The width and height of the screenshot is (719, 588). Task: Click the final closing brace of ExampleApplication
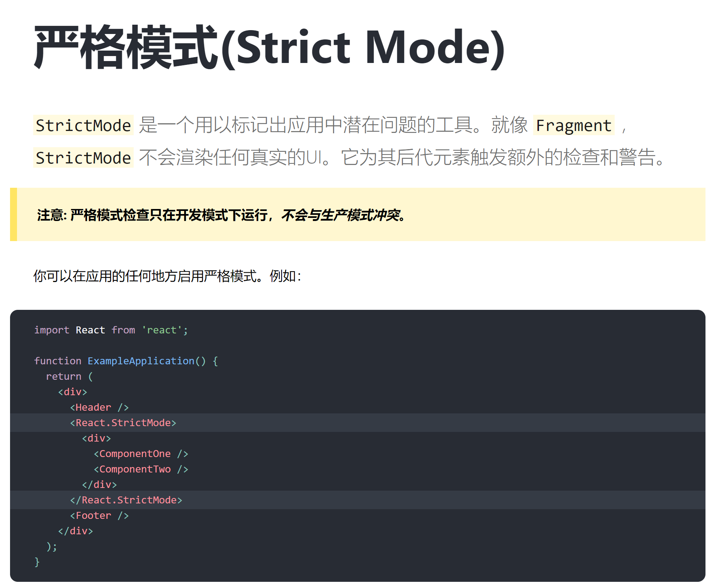(37, 561)
